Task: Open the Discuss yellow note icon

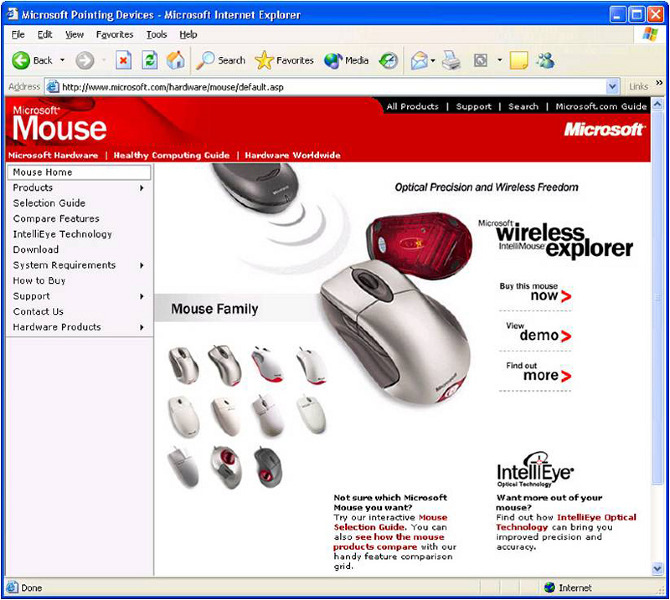Action: point(519,60)
